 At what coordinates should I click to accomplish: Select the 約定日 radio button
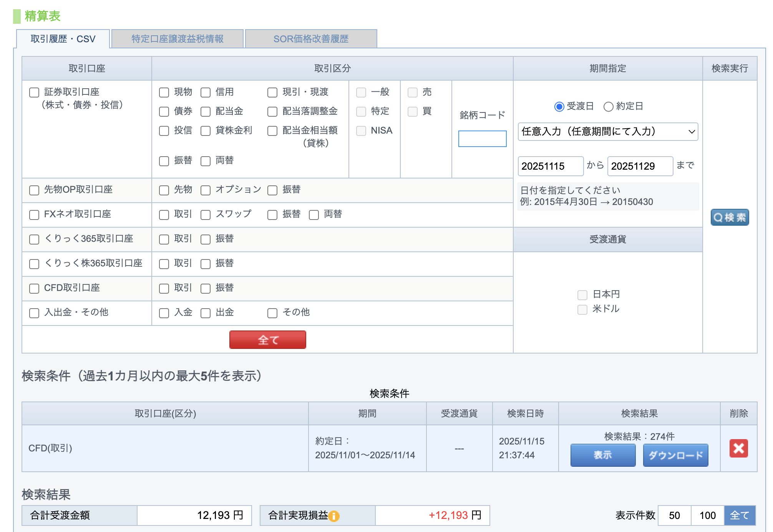[x=608, y=106]
